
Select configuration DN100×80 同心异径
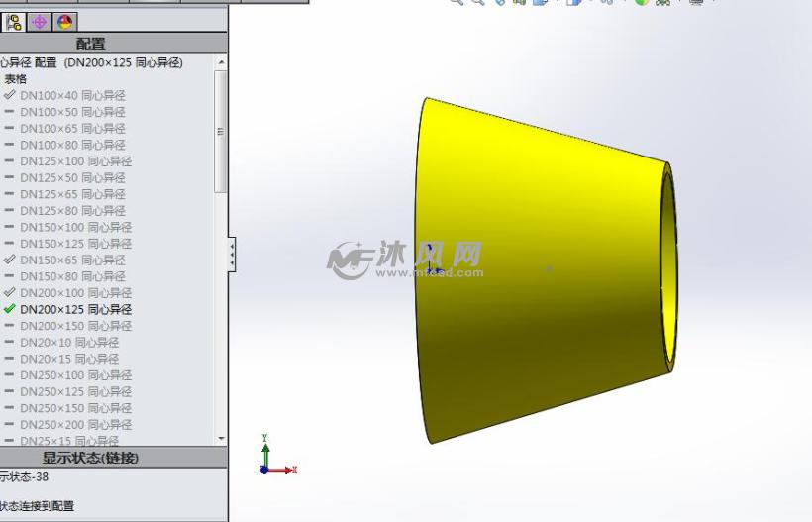coord(72,145)
